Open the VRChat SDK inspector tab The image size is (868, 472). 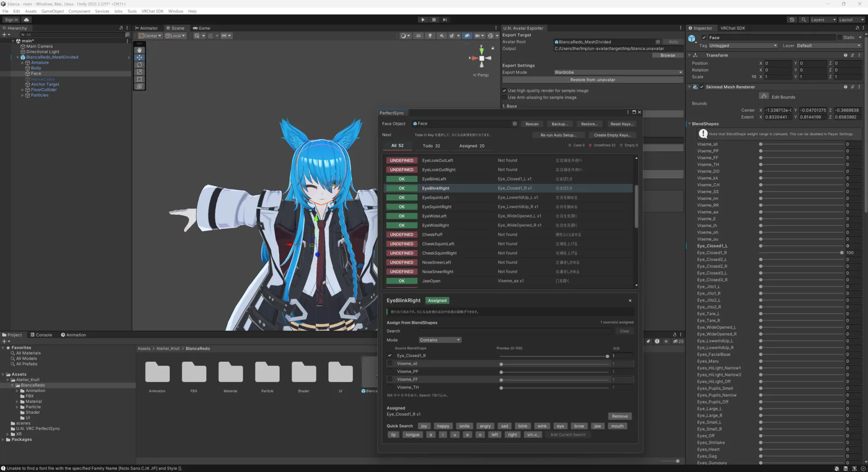[x=732, y=28]
